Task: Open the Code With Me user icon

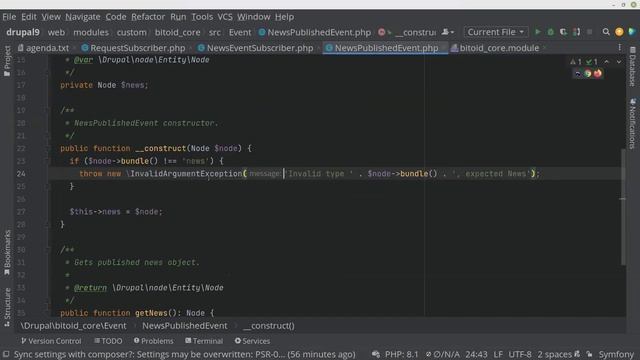Action: tap(447, 32)
